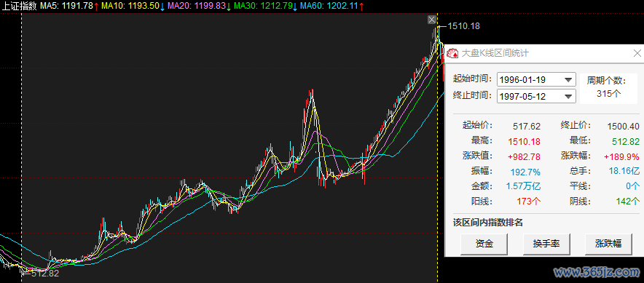
Task: Open the 起始时间 date dropdown arrow
Action: [569, 79]
